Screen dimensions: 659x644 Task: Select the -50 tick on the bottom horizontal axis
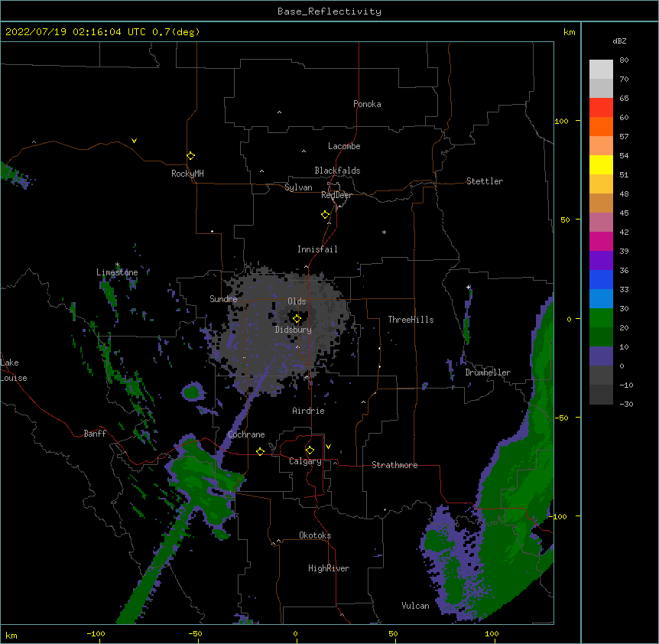195,633
